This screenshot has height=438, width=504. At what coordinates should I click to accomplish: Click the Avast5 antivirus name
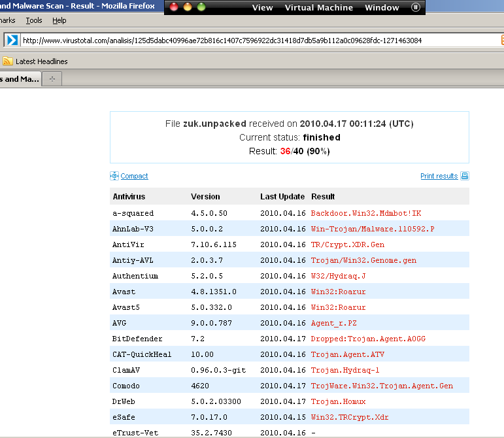[x=126, y=307]
